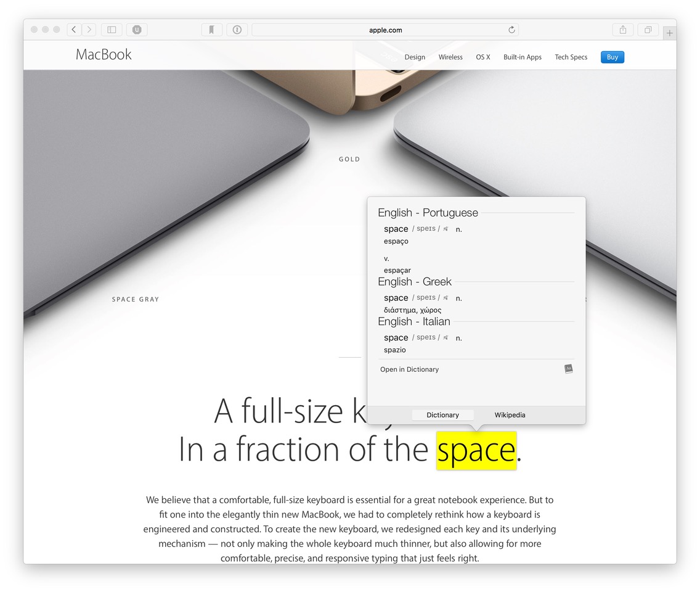Click the 1Password extension icon

click(237, 30)
